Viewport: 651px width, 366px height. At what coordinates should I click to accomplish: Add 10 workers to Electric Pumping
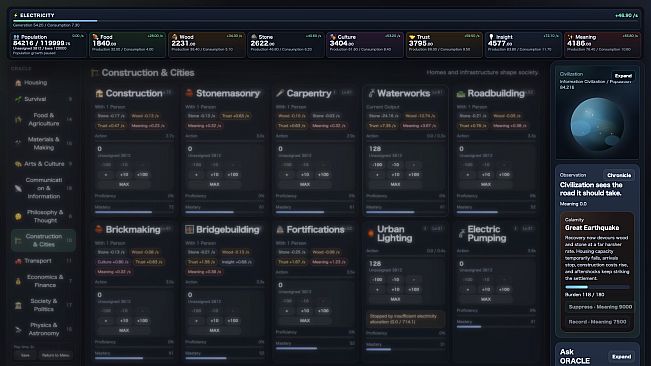pos(486,290)
